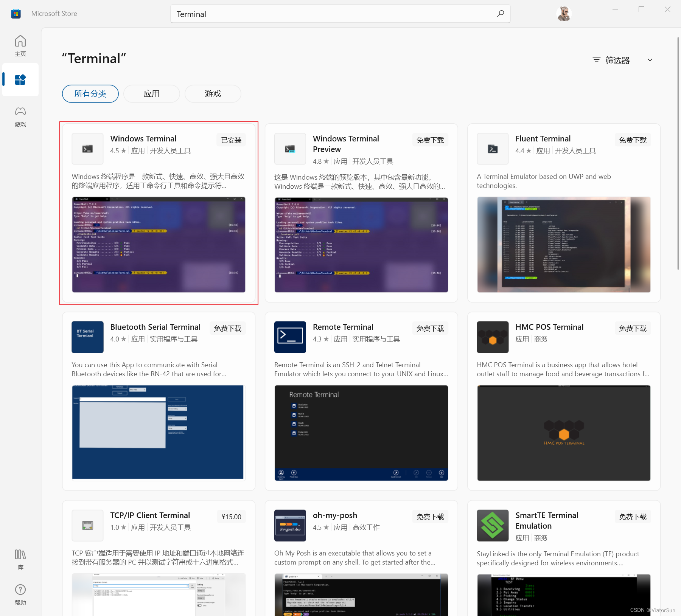
Task: Open the HMC POS Terminal screenshot thumbnail
Action: pos(564,433)
